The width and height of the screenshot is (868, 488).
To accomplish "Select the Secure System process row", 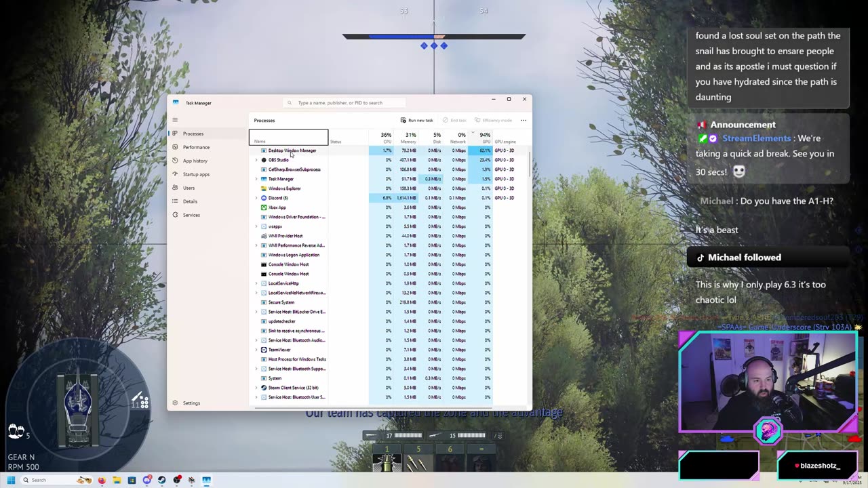I will click(387, 302).
